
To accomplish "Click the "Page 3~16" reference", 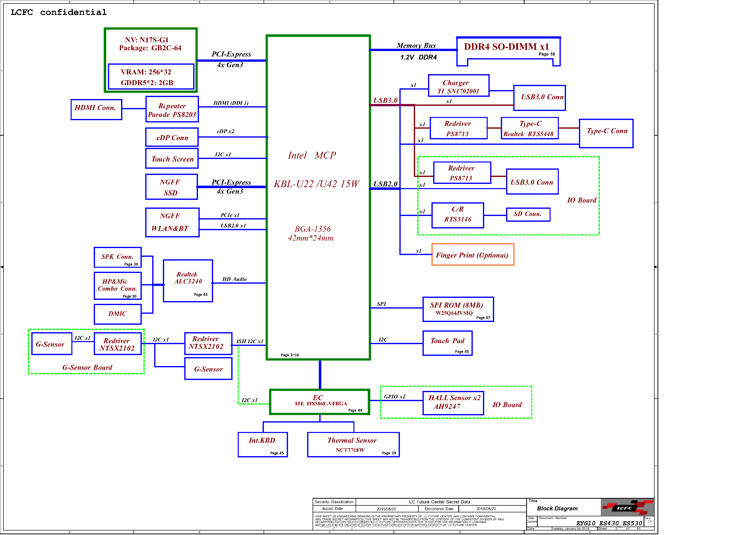I will [290, 355].
